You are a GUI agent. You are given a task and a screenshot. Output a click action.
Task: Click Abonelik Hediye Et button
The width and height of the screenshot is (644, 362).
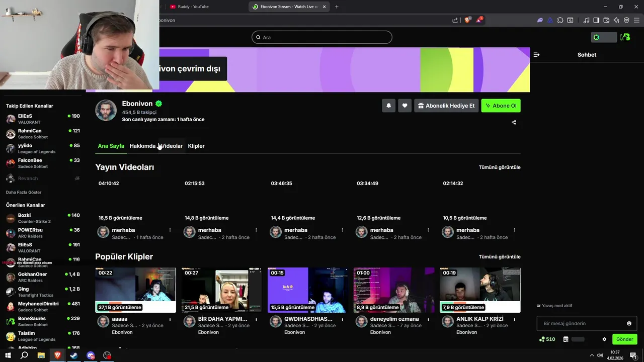(x=446, y=106)
